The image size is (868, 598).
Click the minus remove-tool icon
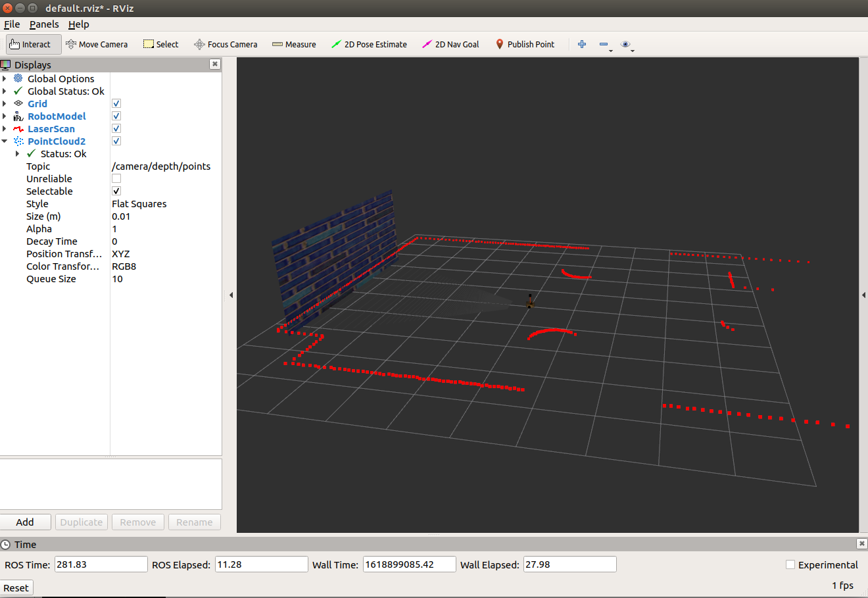pyautogui.click(x=604, y=44)
